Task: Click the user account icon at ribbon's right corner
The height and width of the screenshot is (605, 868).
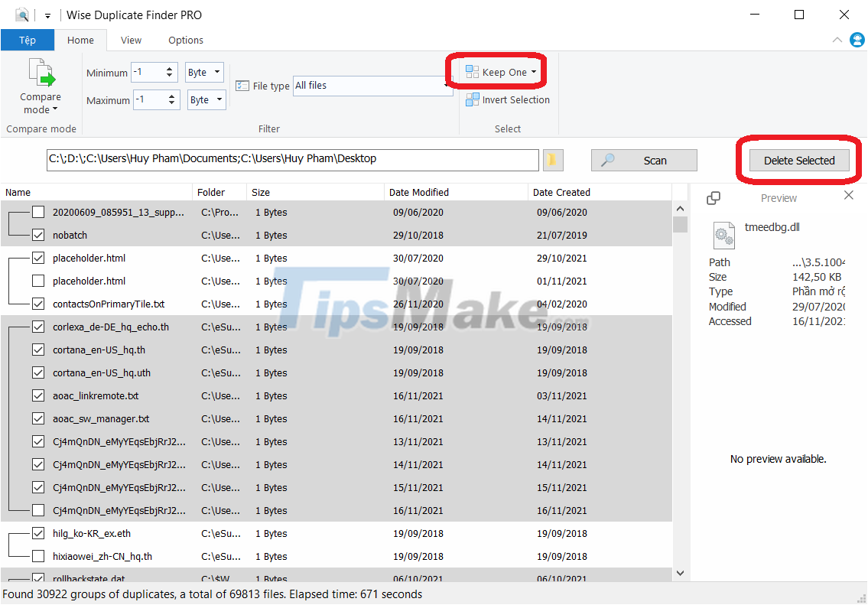Action: (x=857, y=40)
